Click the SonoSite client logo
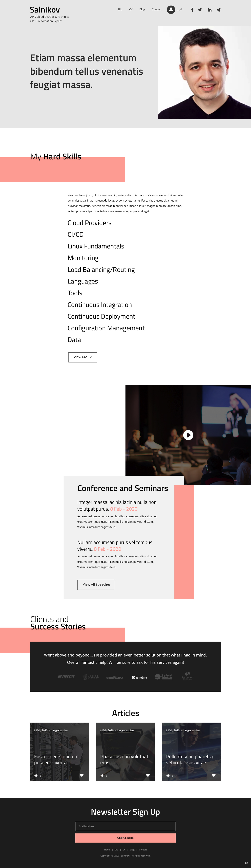The height and width of the screenshot is (868, 251). pos(140,677)
